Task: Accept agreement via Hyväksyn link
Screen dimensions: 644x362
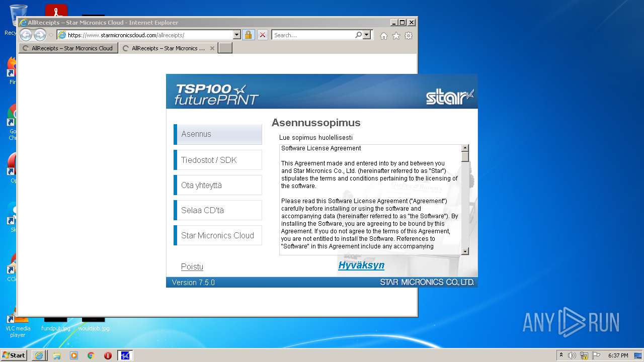Action: (361, 265)
